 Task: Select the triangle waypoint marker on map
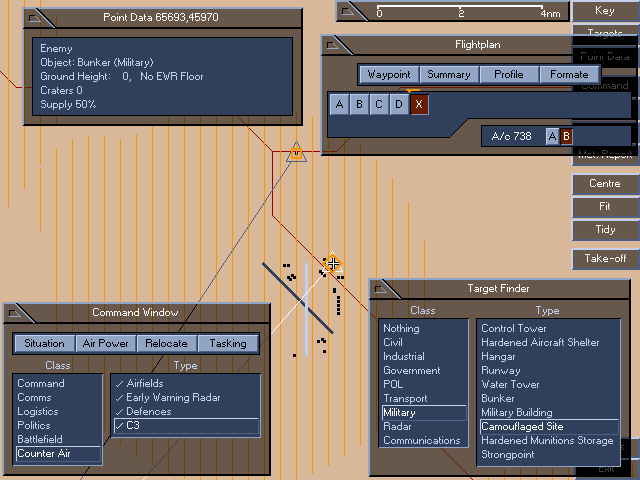point(296,153)
